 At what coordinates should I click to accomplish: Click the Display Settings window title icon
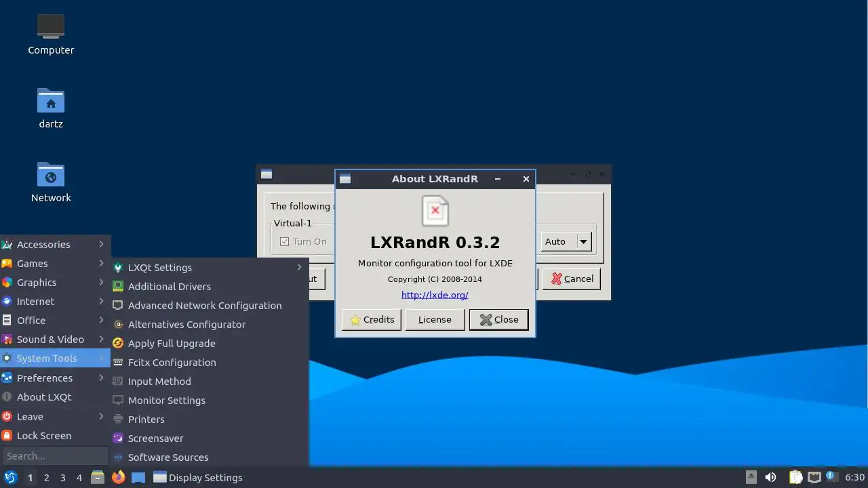click(x=267, y=174)
